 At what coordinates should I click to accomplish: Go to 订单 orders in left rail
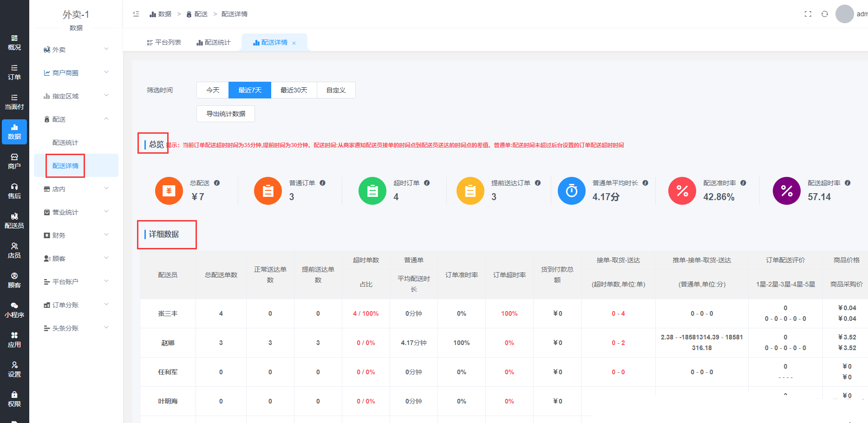pyautogui.click(x=14, y=72)
